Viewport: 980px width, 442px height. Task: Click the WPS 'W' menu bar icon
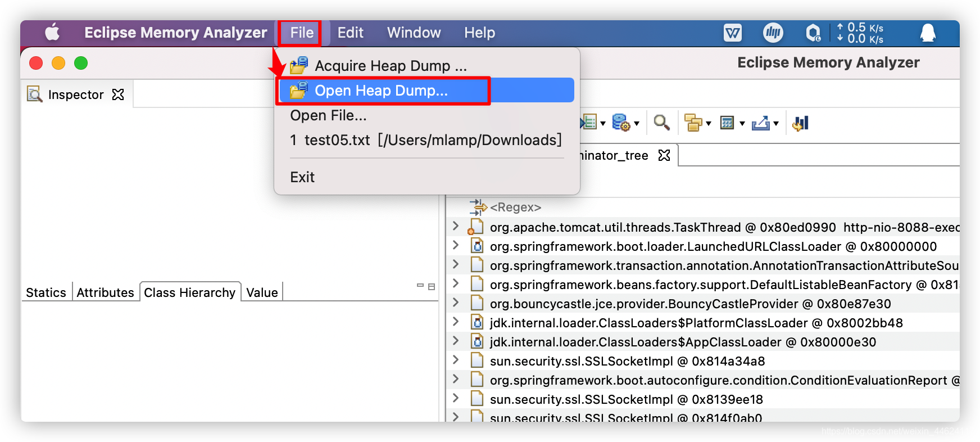pyautogui.click(x=733, y=33)
